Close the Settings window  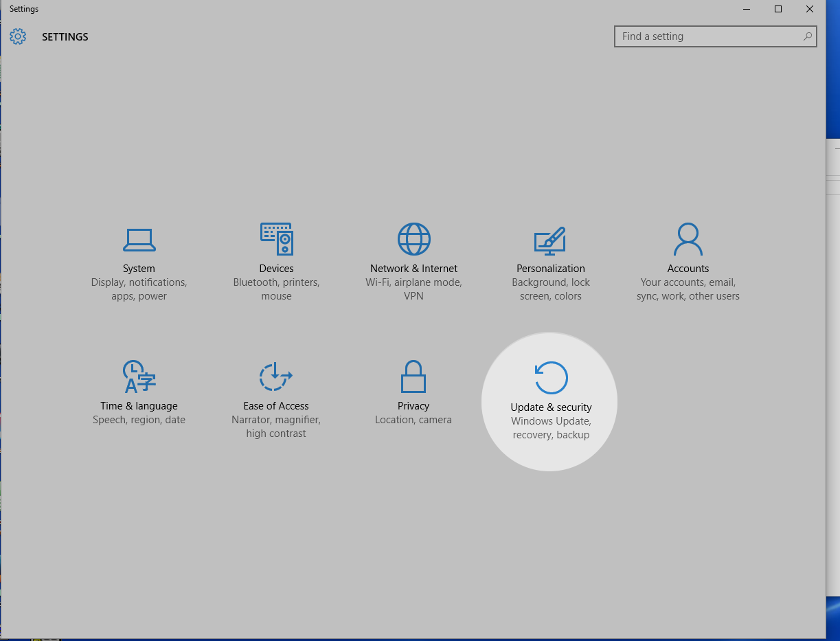click(810, 9)
